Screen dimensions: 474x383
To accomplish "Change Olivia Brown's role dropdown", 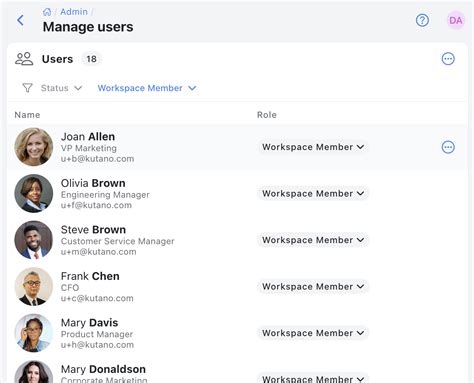I will click(313, 194).
